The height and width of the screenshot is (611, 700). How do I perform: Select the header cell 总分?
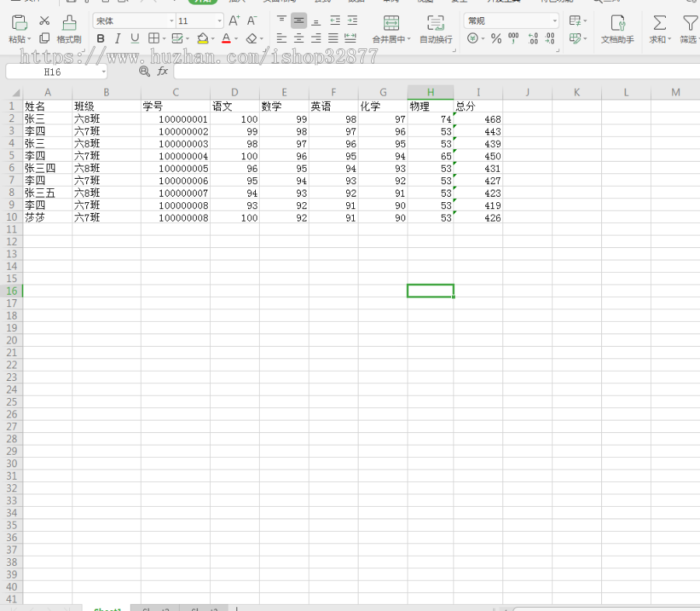(x=478, y=106)
